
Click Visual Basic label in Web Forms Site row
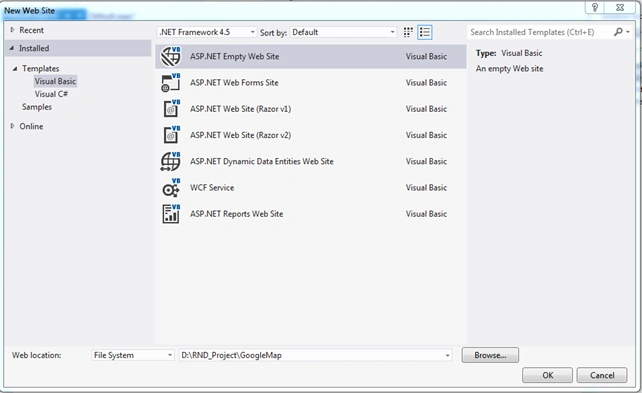(426, 83)
